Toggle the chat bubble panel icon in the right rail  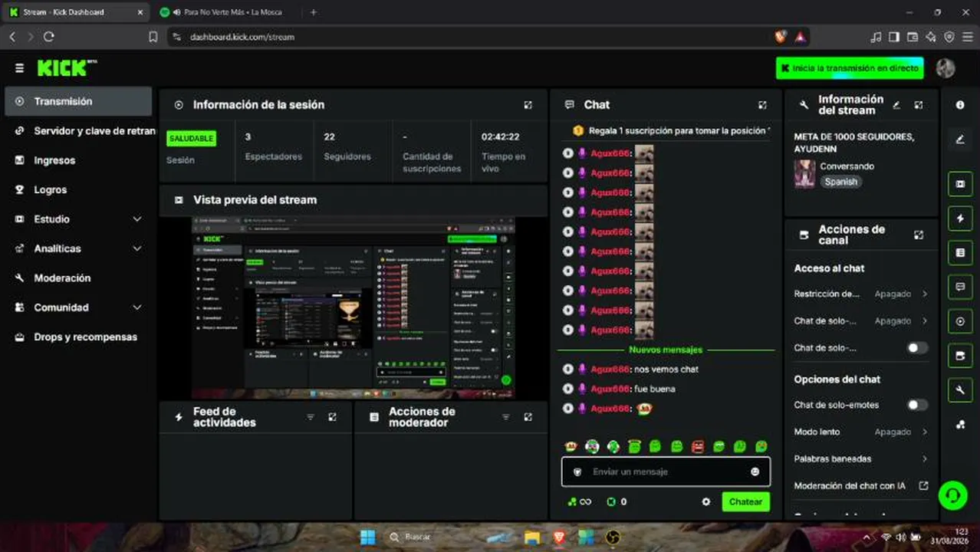click(960, 287)
